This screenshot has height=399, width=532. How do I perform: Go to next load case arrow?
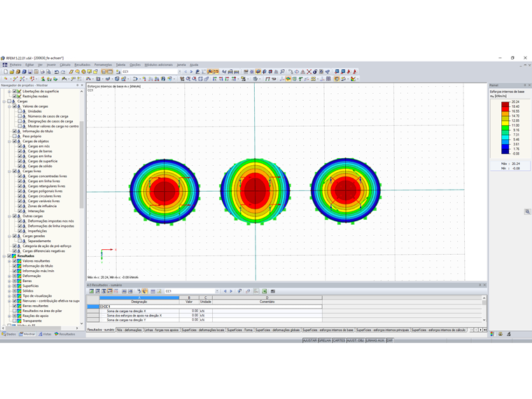[191, 71]
